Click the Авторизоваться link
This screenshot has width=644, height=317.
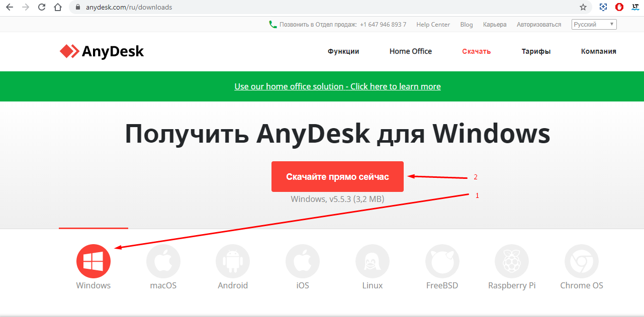click(x=539, y=24)
